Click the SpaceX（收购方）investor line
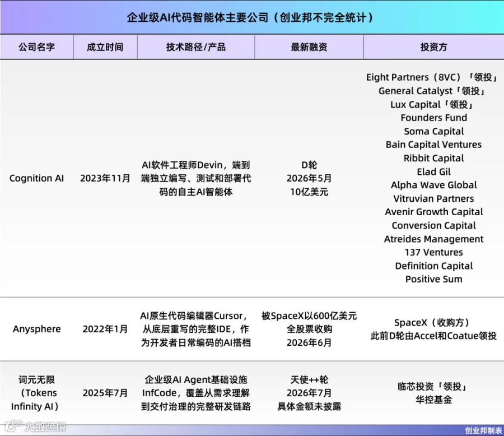Viewport: 504px width, 436px height. click(432, 322)
